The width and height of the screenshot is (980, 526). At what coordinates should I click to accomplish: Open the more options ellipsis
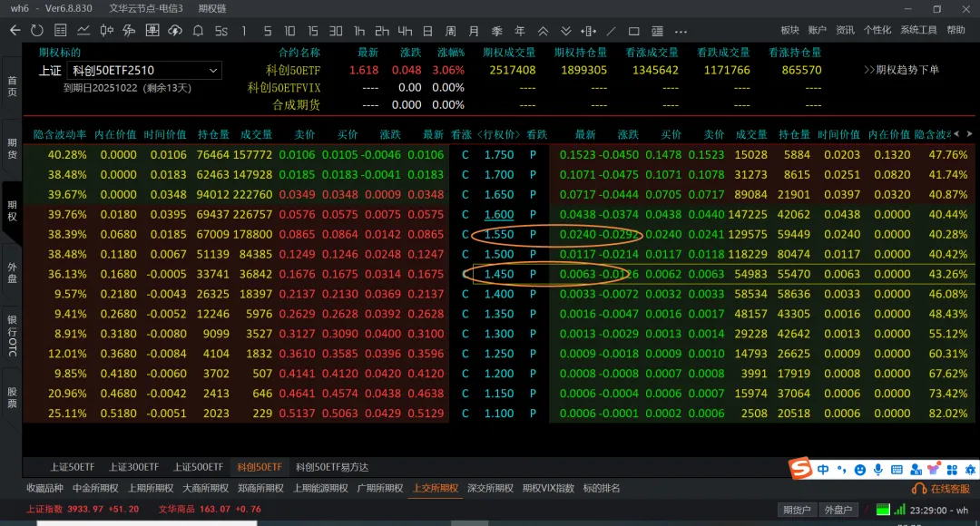pos(681,31)
